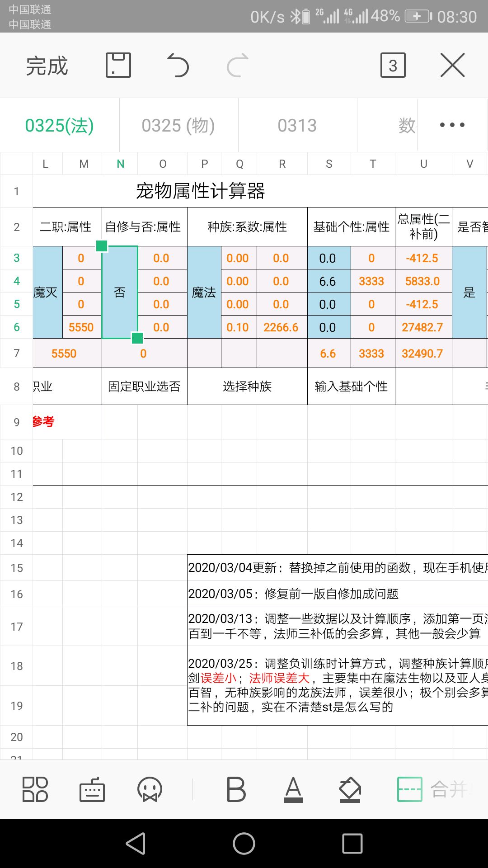Select column header N
The image size is (488, 868).
(x=120, y=164)
